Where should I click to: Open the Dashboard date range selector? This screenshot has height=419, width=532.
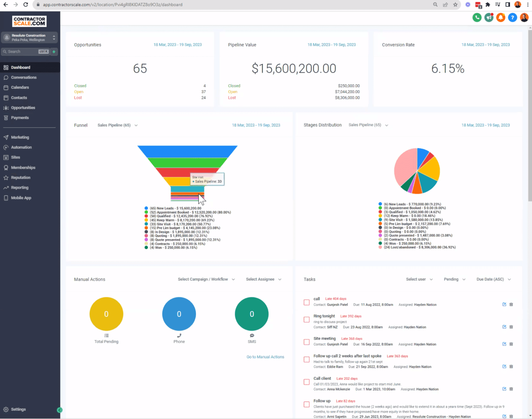point(178,45)
